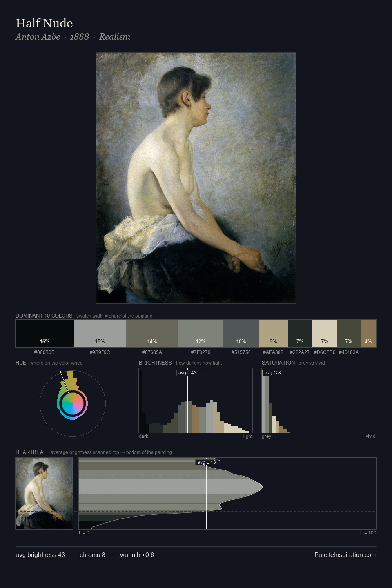Click the avg L 43 brightness histogram label

[187, 373]
